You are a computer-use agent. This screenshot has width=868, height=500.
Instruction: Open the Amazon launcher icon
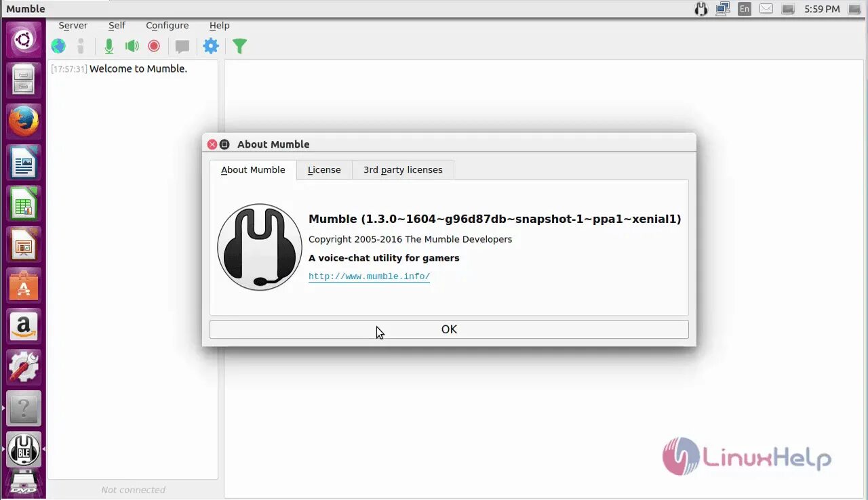pyautogui.click(x=24, y=327)
